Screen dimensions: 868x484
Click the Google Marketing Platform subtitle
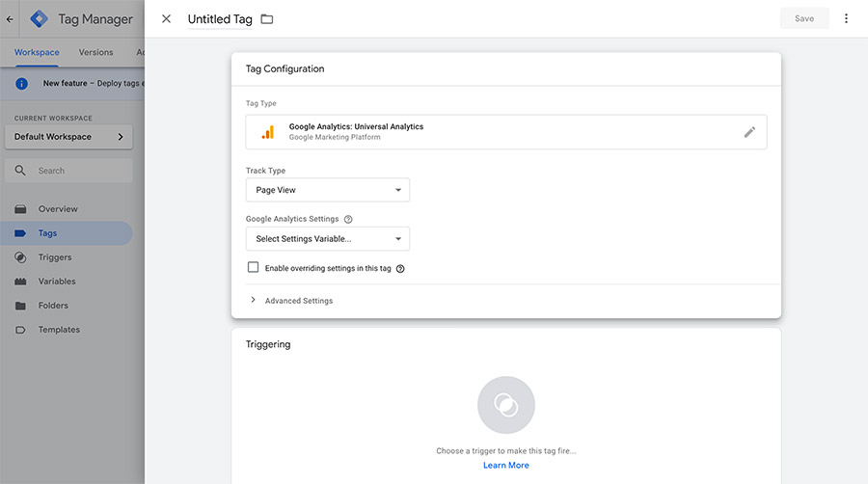(335, 137)
